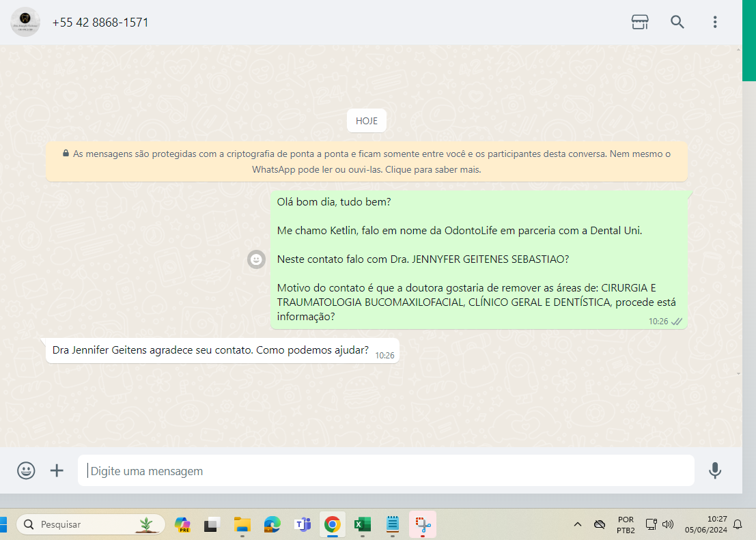Viewport: 756px width, 540px height.
Task: Open Excel from the taskbar
Action: click(362, 524)
